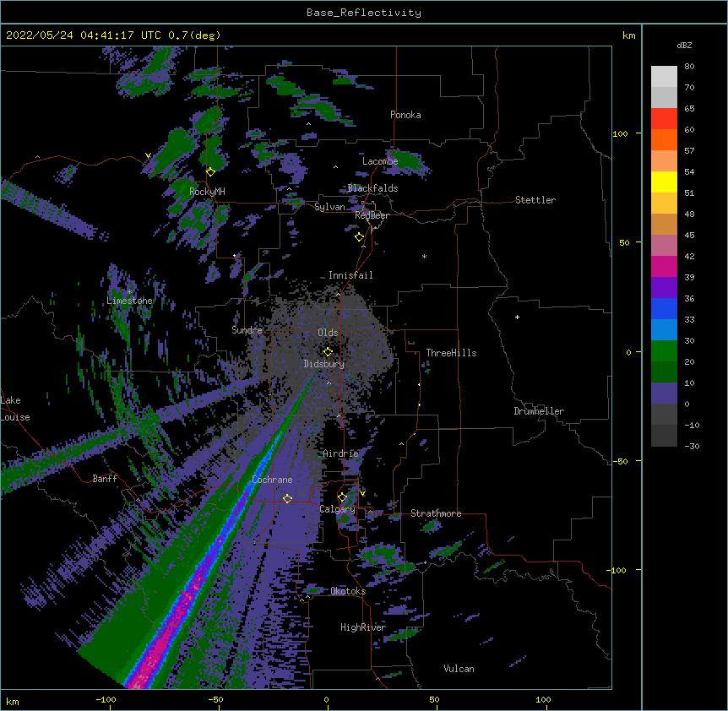Click the asterisk marker above the Limestone label

click(x=129, y=292)
